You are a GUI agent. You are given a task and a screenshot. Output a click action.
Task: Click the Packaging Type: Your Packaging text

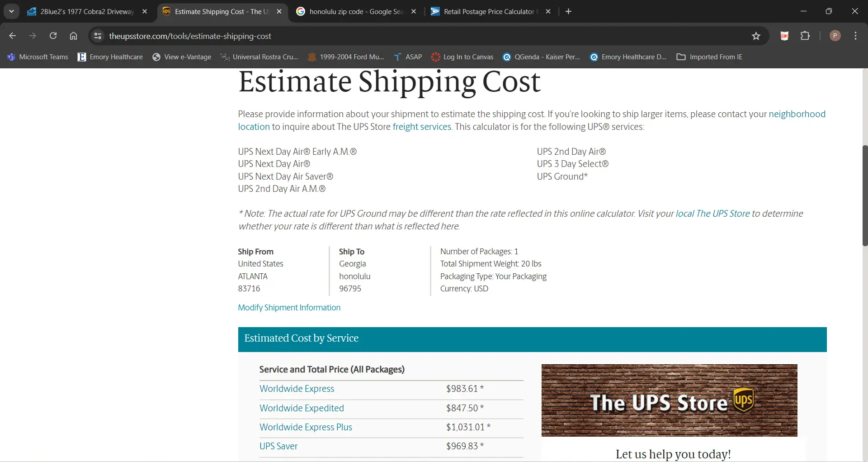click(x=493, y=276)
